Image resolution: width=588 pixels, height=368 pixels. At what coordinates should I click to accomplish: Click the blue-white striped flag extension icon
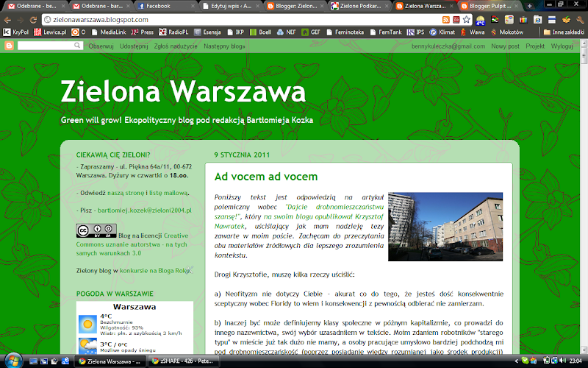[552, 20]
